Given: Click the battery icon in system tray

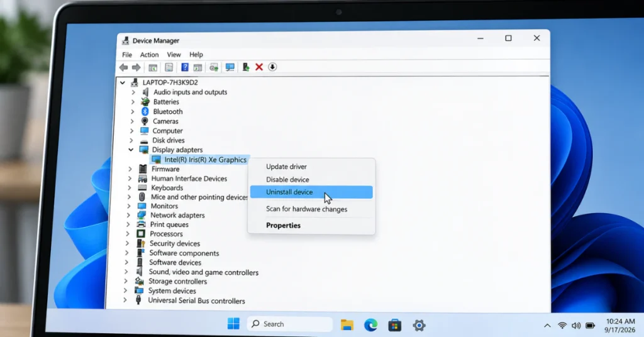Looking at the screenshot, I should tap(590, 326).
